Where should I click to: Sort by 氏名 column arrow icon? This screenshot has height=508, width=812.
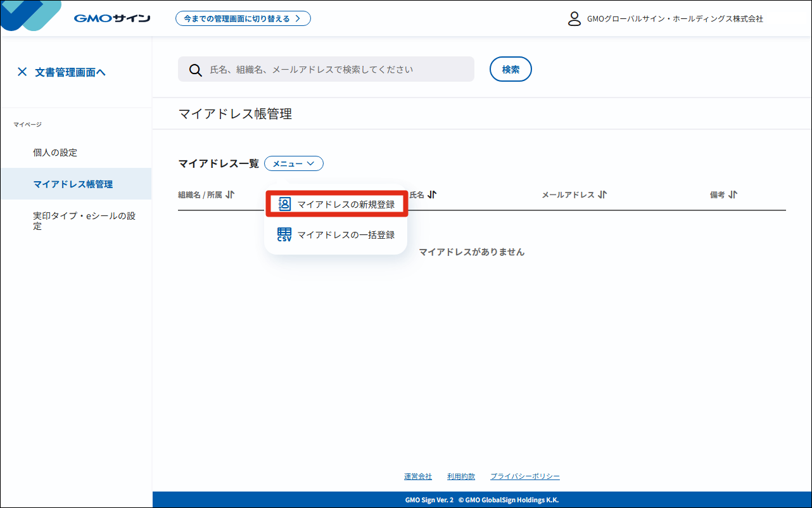pyautogui.click(x=432, y=195)
